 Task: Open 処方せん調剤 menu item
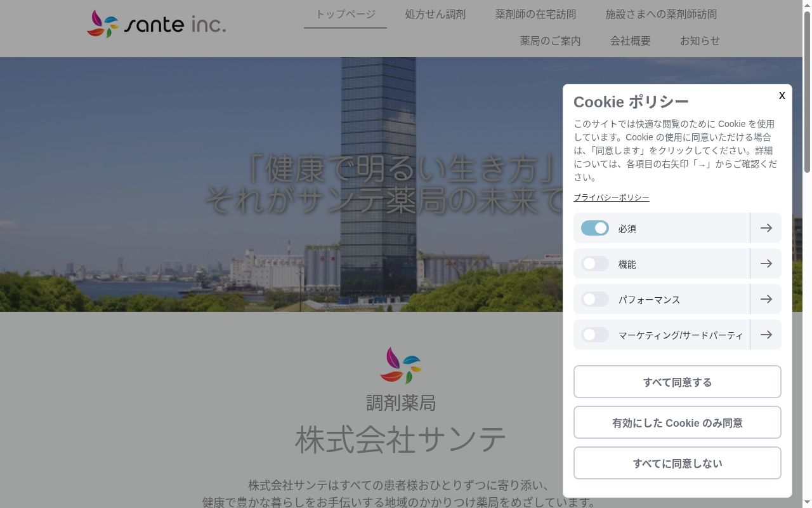point(435,14)
